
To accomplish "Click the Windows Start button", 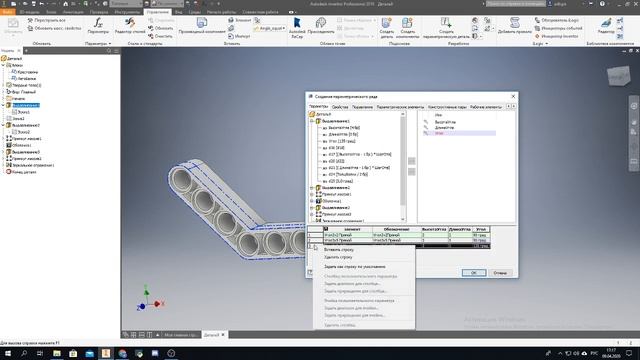I will click(x=7, y=353).
